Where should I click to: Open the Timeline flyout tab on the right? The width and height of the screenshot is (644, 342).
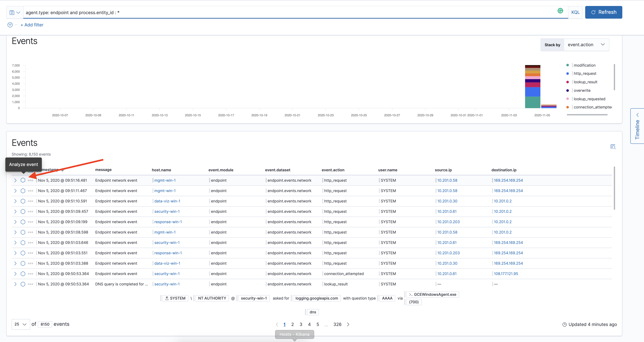(638, 126)
